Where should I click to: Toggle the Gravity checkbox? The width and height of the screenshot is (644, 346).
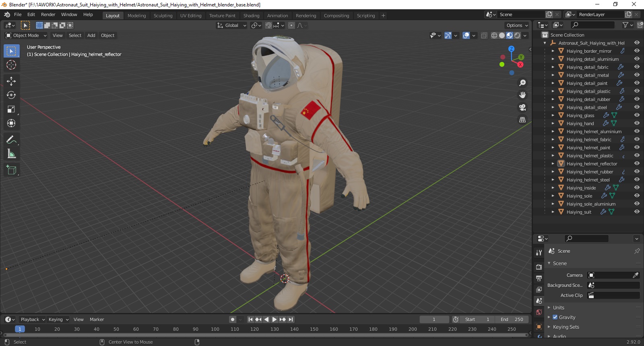555,317
